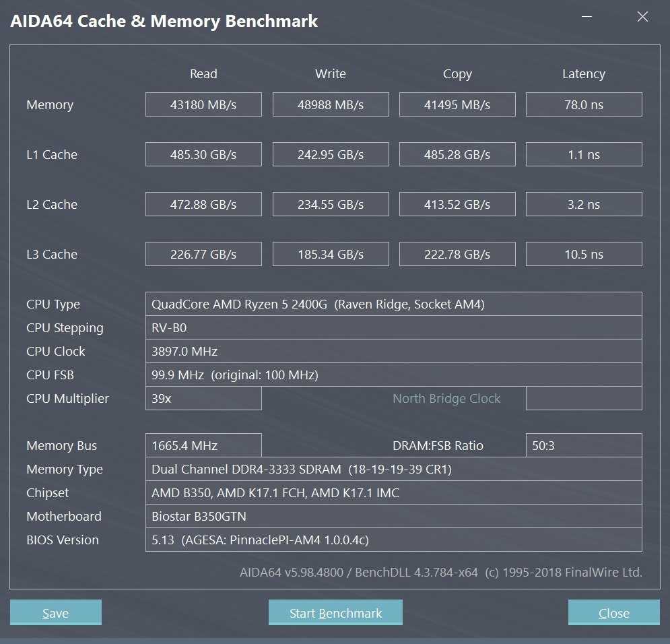Click the Save button
Screen dimensions: 670x644
(x=55, y=612)
